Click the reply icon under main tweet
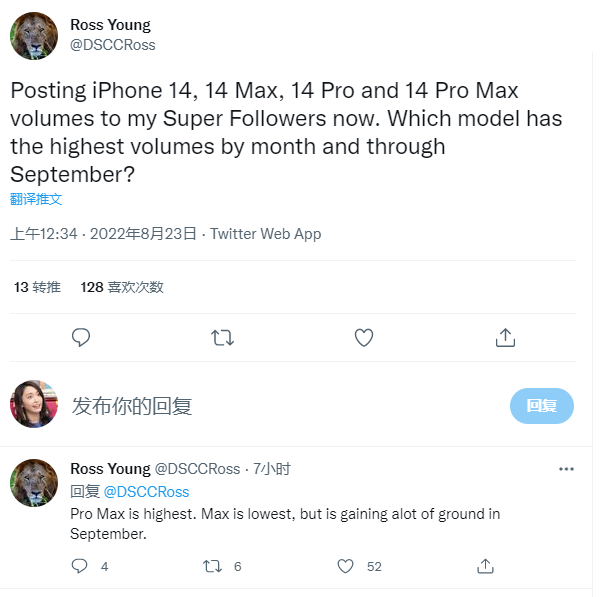 click(82, 338)
